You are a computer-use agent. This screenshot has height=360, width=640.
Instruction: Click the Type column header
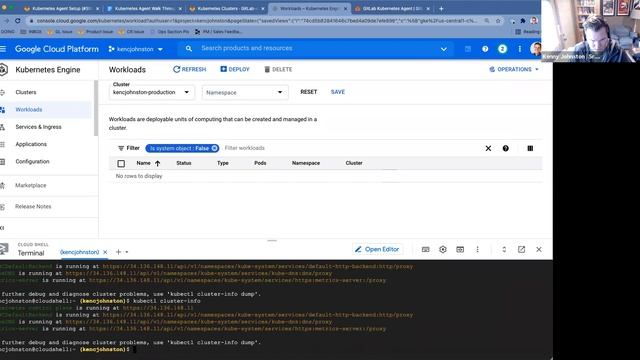223,163
